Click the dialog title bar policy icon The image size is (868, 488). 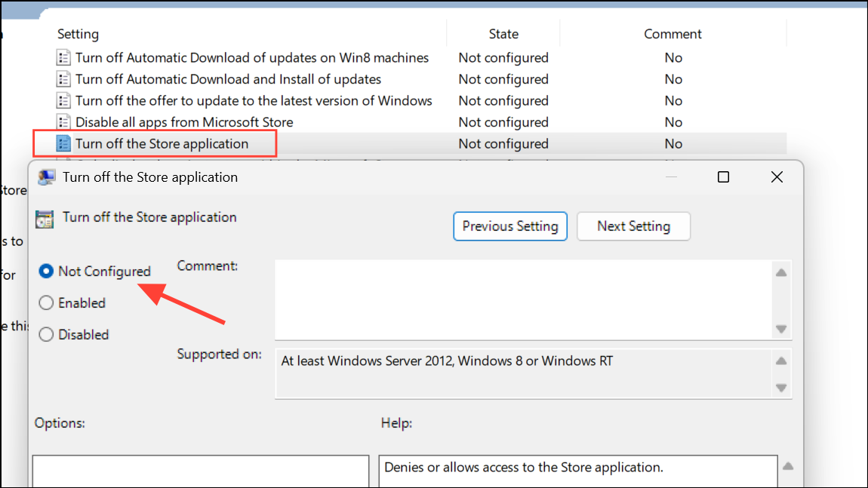pos(47,177)
